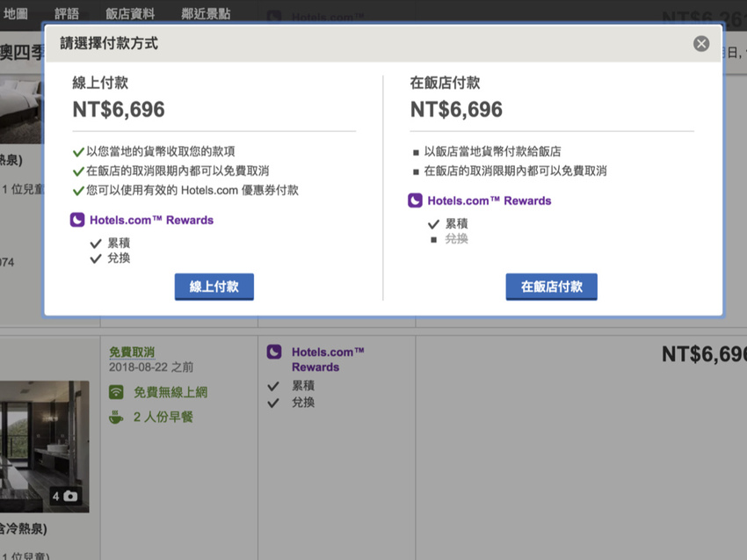The height and width of the screenshot is (560, 747).
Task: Click the free Wi-Fi icon
Action: (116, 392)
